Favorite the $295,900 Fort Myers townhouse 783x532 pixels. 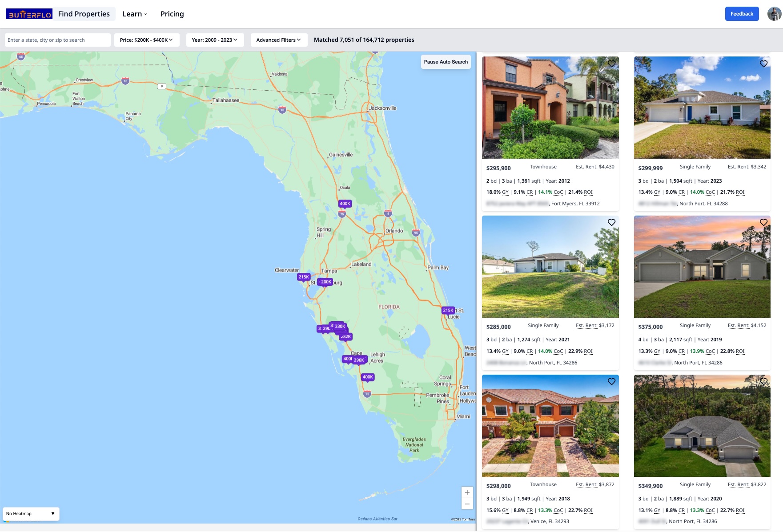click(x=612, y=64)
